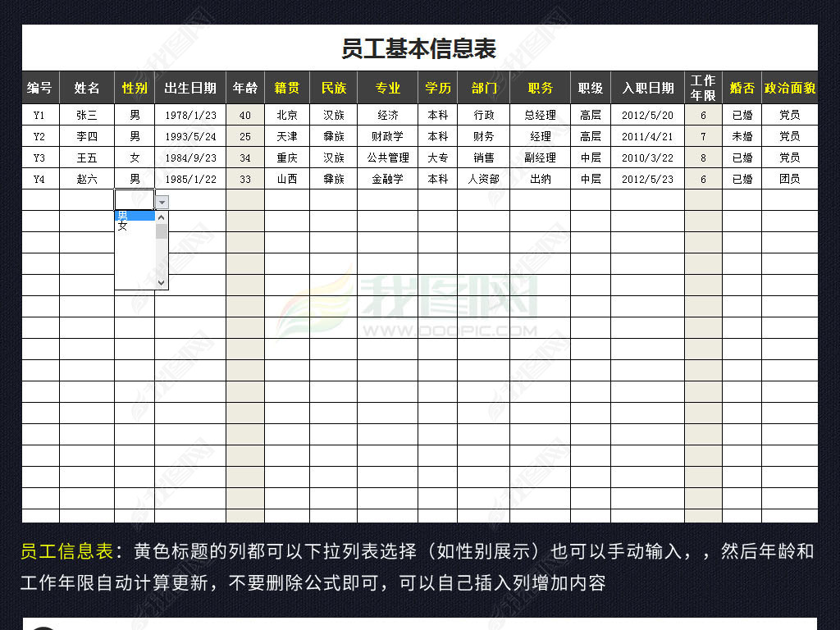The image size is (840, 630).
Task: Select the empty gender cell under 赵六's row
Action: tap(134, 200)
